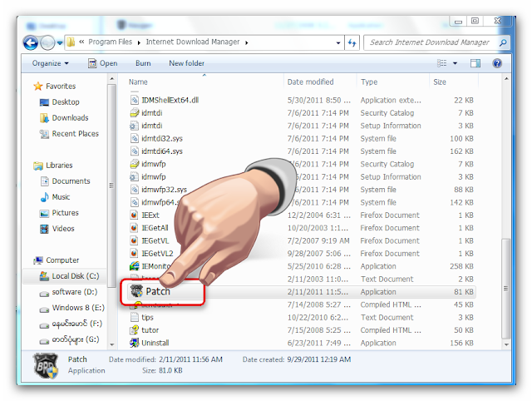Image resolution: width=532 pixels, height=401 pixels.
Task: Click the Help question mark icon
Action: (x=497, y=63)
